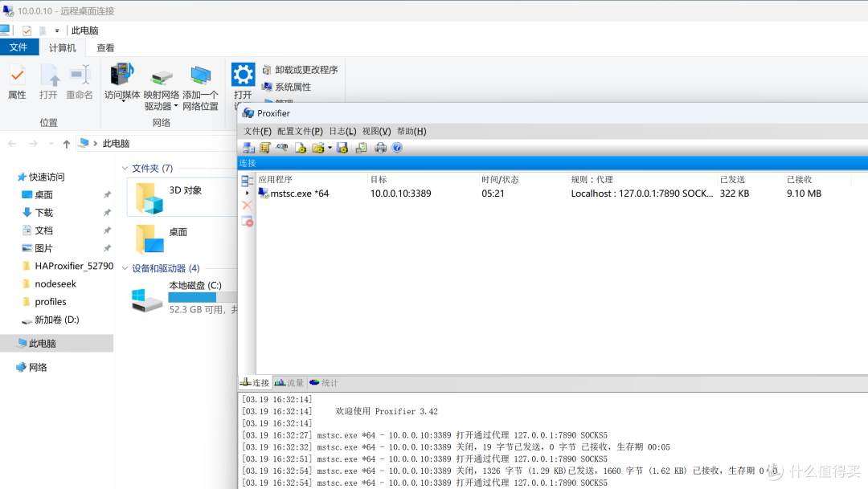Screen dimensions: 868x489
Task: Switch to 流量 traffic tab
Action: pos(289,383)
